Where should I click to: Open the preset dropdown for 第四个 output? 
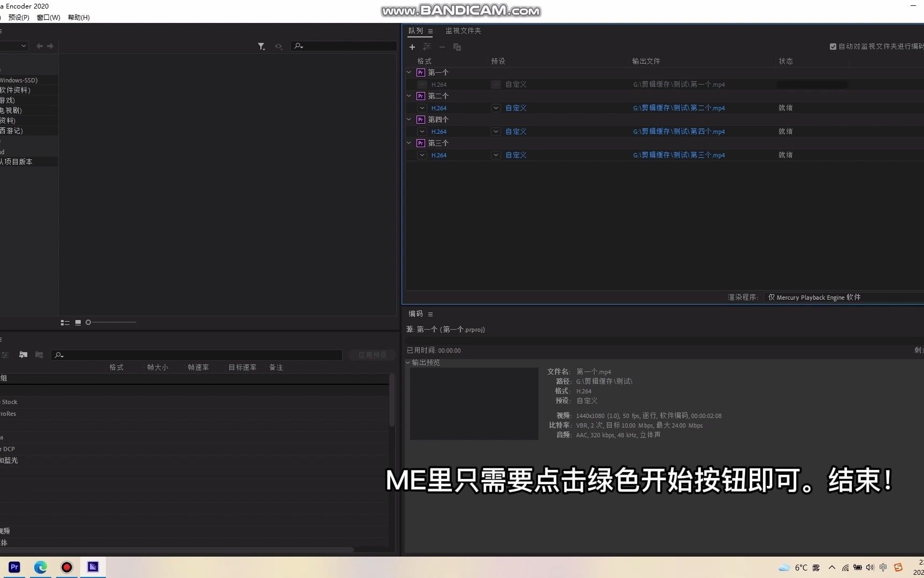coord(496,132)
